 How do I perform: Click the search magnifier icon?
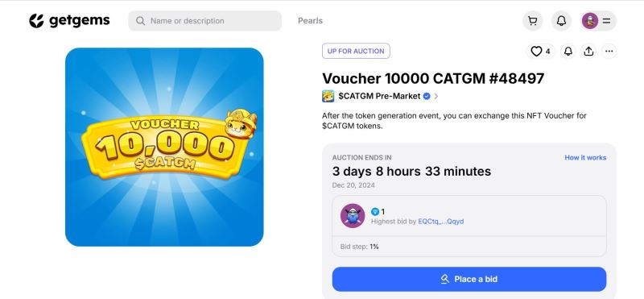coord(140,21)
